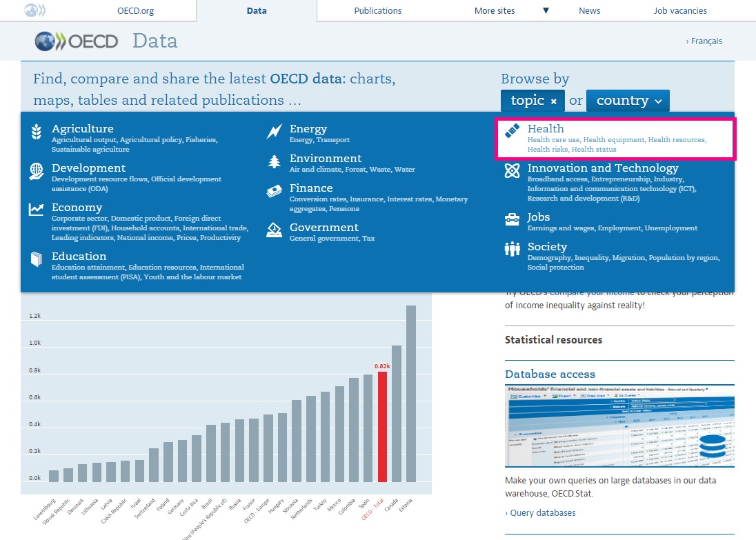Expand the country dropdown
Viewport: 756px width, 540px height.
click(x=628, y=100)
